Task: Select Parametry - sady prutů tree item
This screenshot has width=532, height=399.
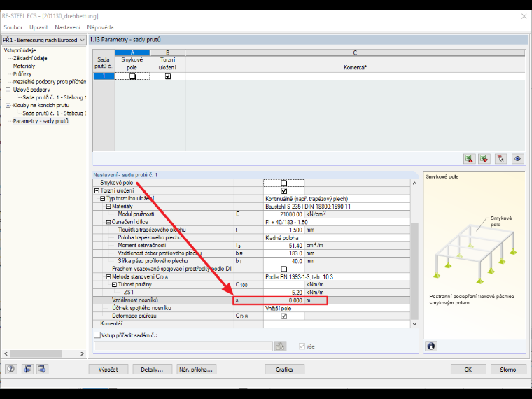Action: (41, 121)
